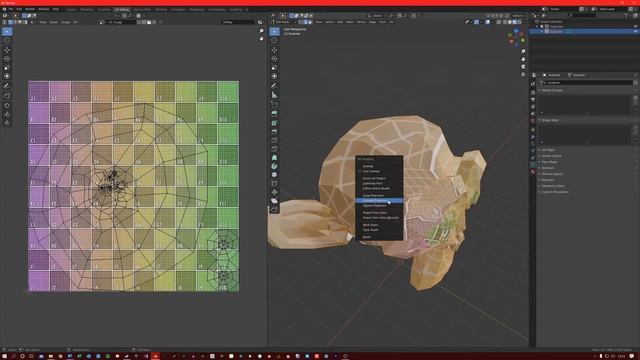Viewport: 640px width, 360px height.
Task: Select the Extrude Region tool
Action: (274, 113)
